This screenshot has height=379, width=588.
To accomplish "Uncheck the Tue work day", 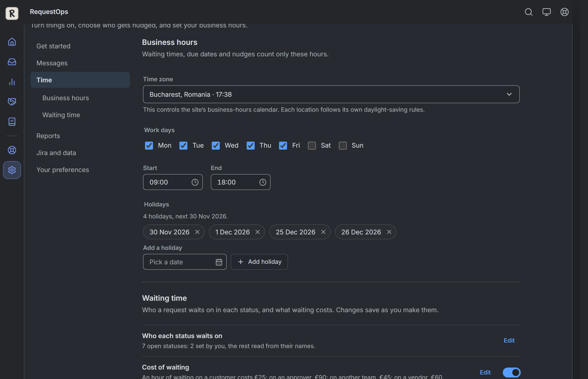I will click(x=183, y=145).
